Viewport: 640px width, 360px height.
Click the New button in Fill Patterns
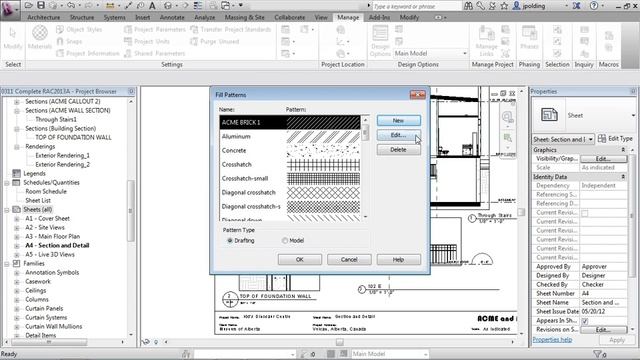tap(398, 120)
